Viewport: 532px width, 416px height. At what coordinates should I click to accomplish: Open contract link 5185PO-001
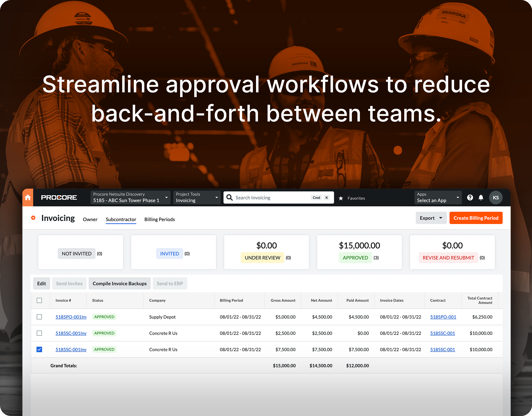(443, 317)
